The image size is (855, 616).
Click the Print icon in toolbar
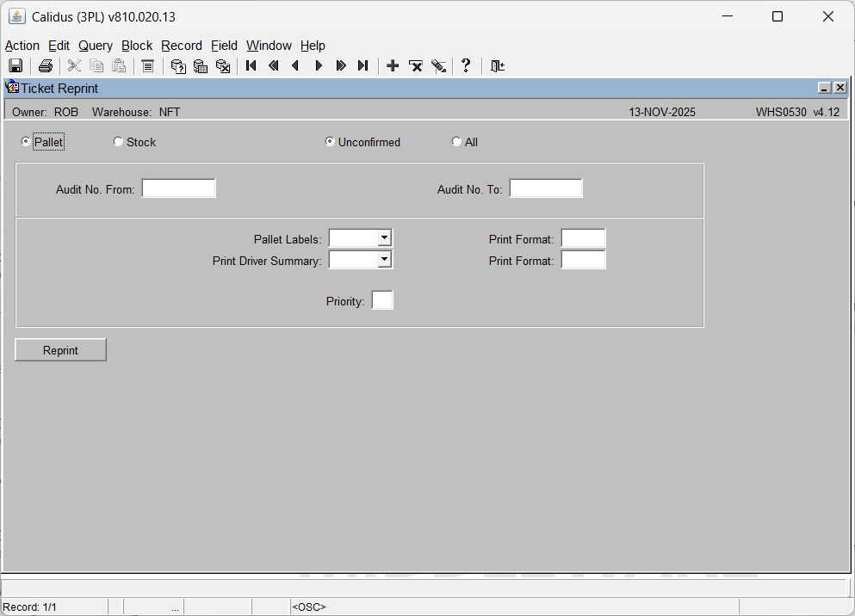(46, 66)
